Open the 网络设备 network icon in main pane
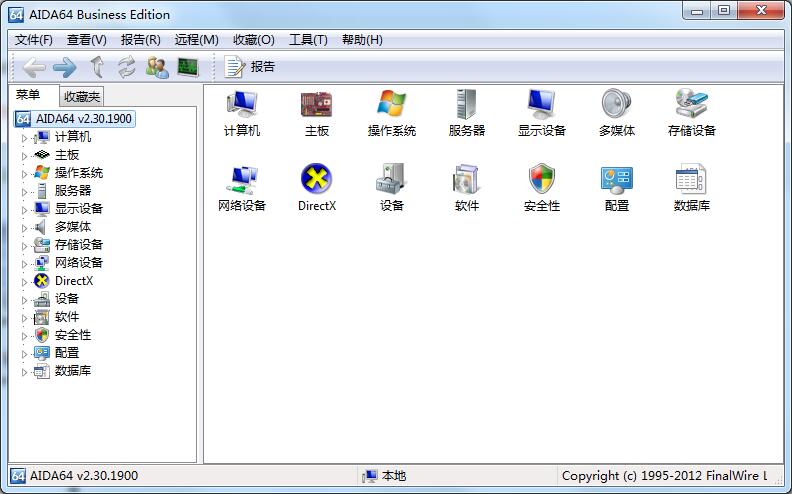Image resolution: width=792 pixels, height=494 pixels. (x=242, y=179)
